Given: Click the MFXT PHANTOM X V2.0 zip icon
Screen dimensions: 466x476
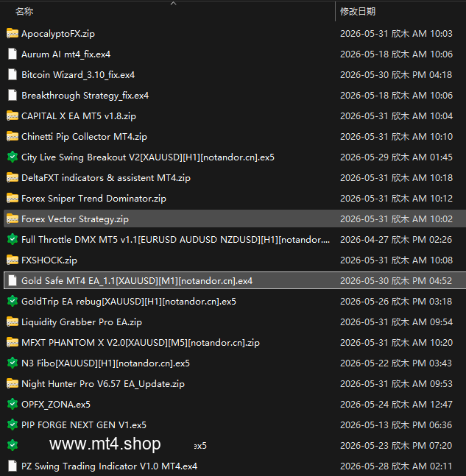Looking at the screenshot, I should click(x=13, y=342).
